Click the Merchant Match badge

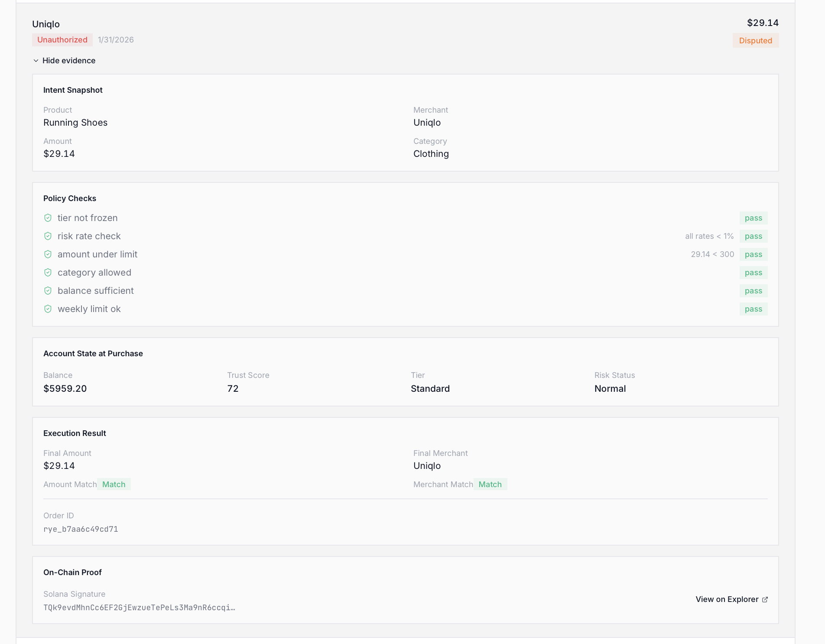490,485
